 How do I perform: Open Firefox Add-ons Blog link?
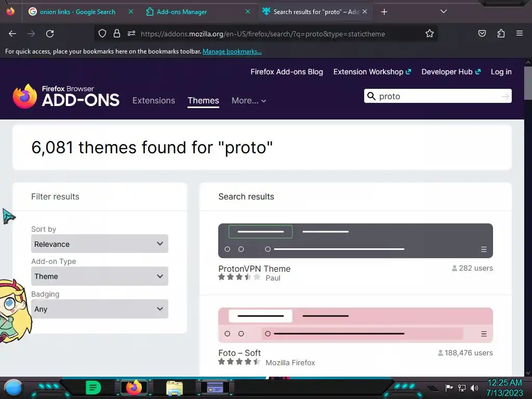(287, 72)
